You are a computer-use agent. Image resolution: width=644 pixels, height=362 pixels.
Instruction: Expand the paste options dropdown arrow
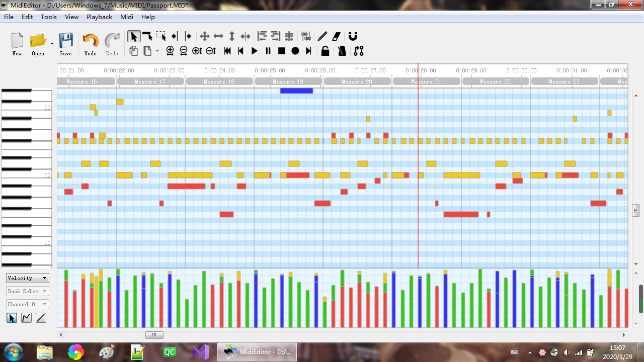click(157, 51)
